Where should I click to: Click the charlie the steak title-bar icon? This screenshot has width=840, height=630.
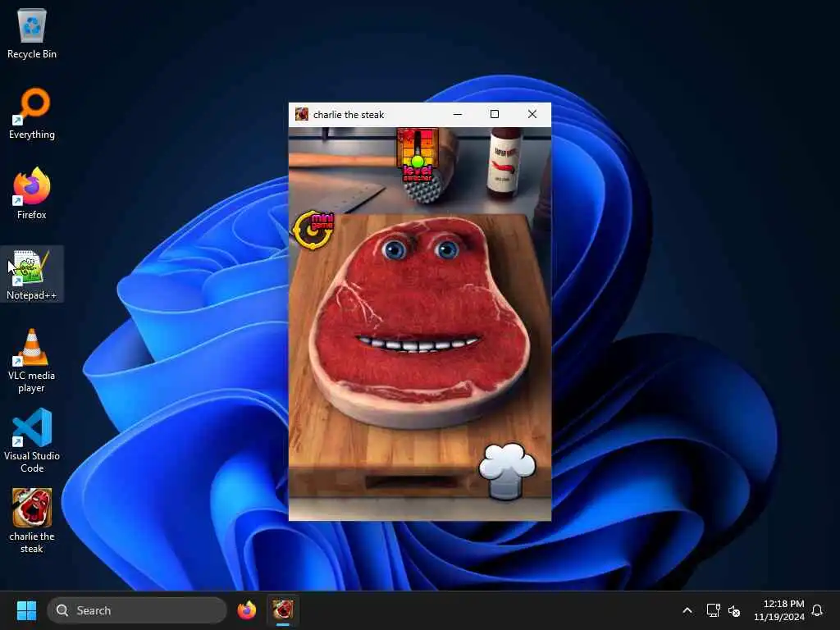302,114
